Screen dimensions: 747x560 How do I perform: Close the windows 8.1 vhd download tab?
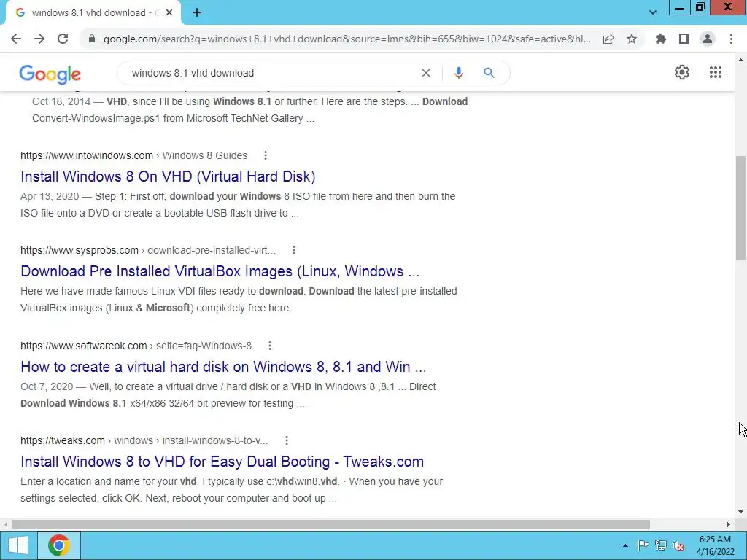pos(169,13)
